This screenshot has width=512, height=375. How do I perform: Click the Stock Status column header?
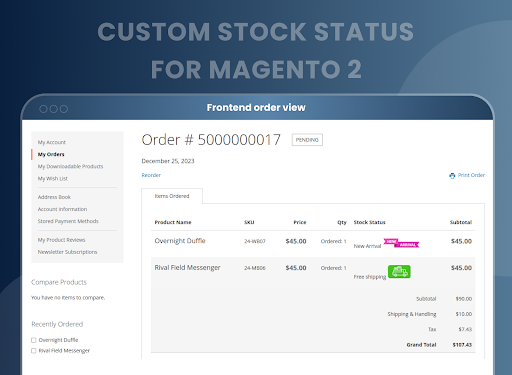(369, 222)
